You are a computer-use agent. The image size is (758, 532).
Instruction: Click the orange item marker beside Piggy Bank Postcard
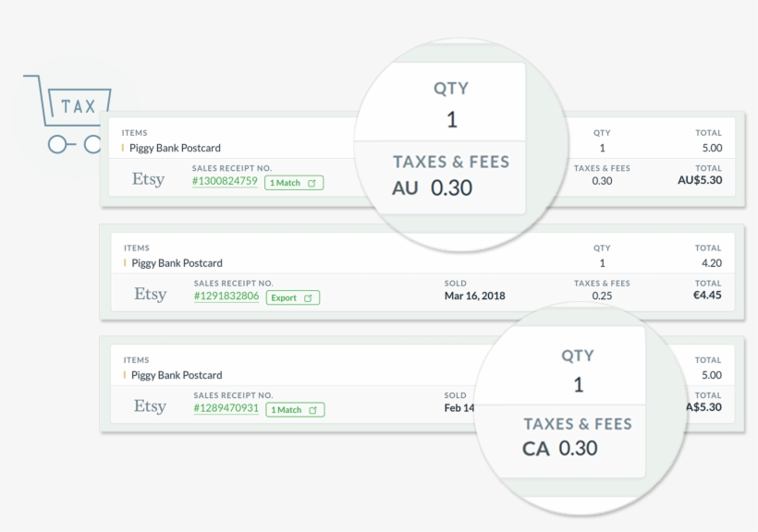[x=121, y=147]
